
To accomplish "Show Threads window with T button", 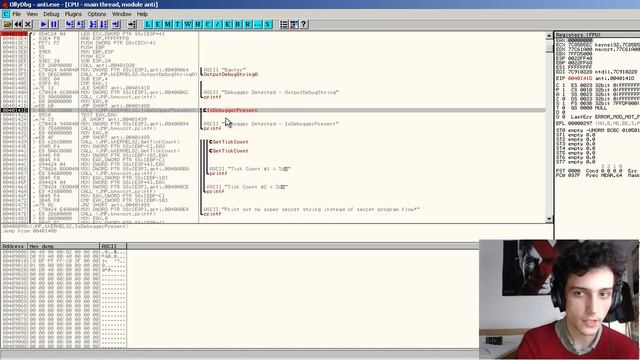I will click(x=178, y=24).
